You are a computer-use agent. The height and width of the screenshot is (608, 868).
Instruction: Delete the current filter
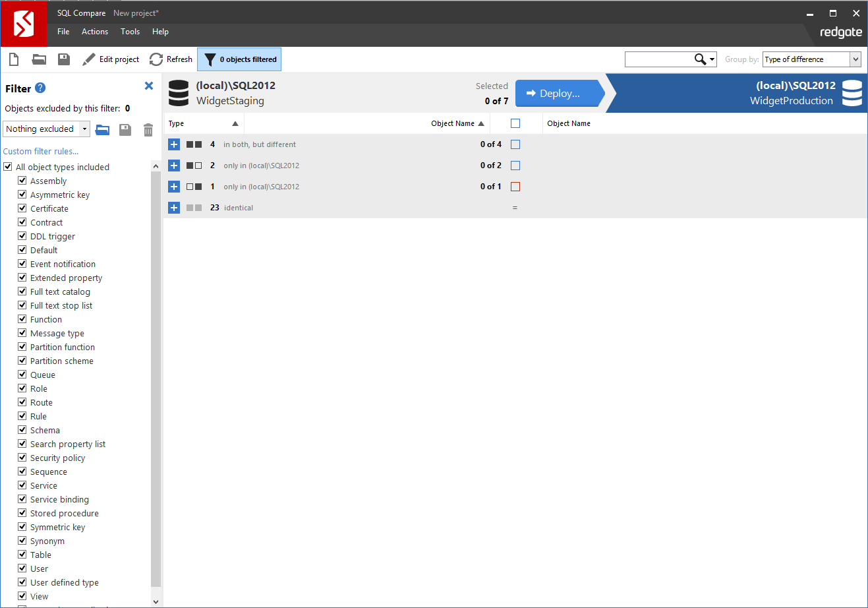148,130
